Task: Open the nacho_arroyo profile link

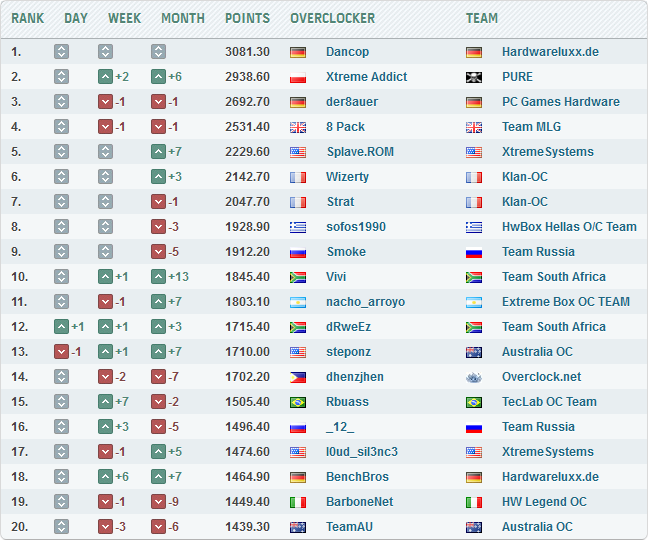Action: coord(365,302)
